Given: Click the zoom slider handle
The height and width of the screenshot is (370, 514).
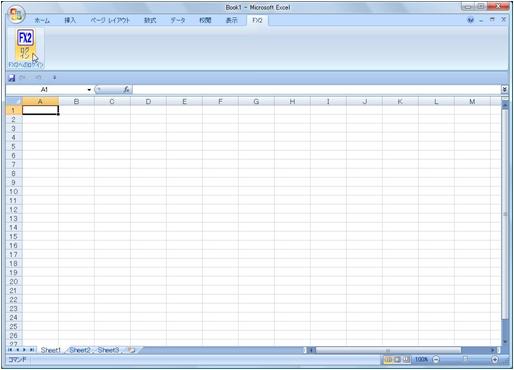Looking at the screenshot, I should coord(466,359).
